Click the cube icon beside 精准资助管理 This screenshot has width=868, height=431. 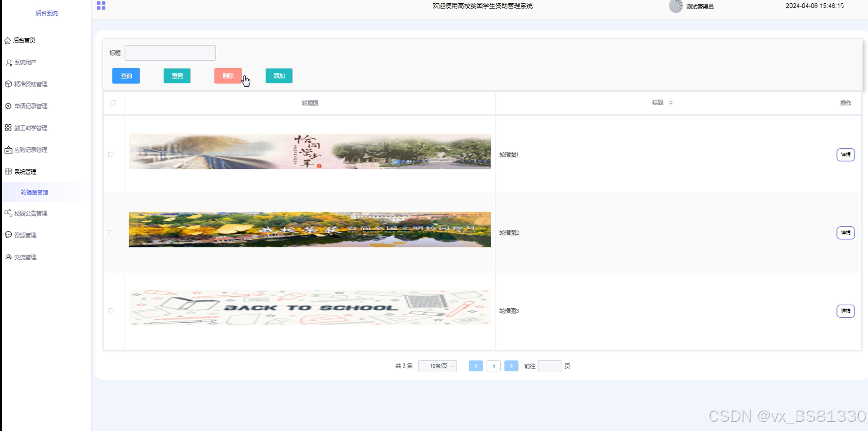[x=8, y=84]
